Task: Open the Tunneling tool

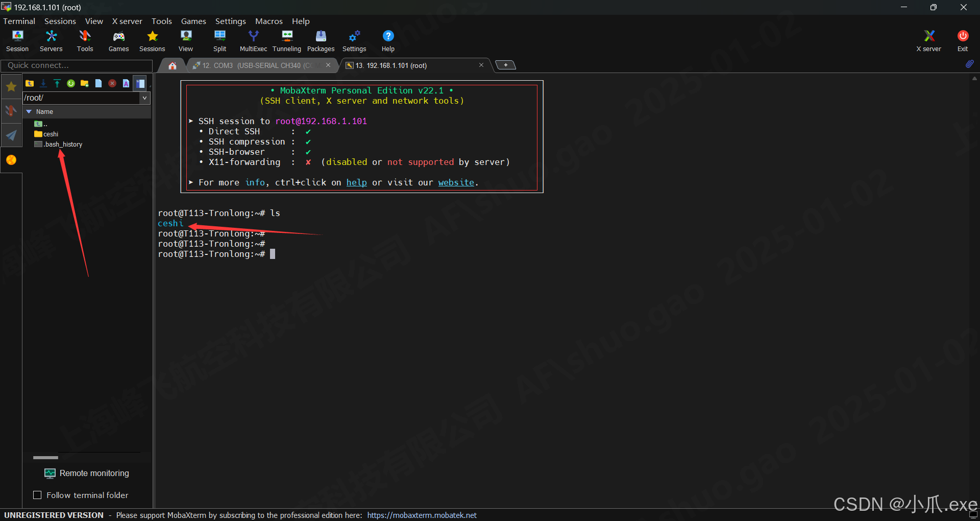Action: coord(287,41)
